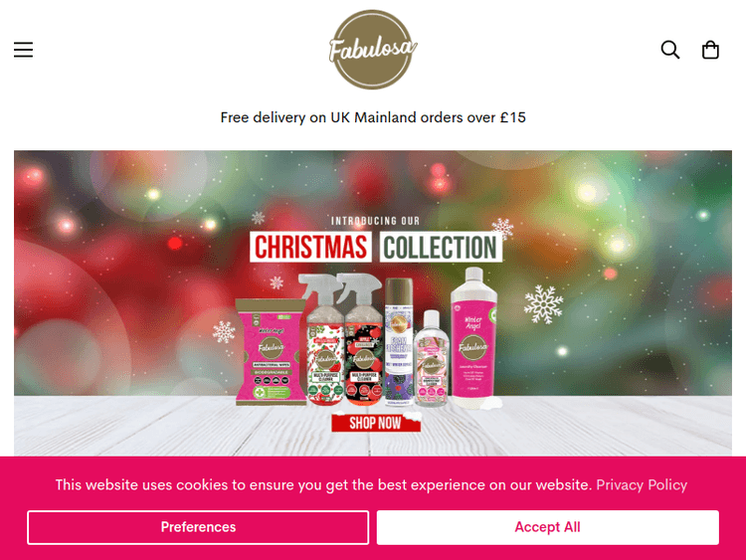Click the cookie notice message text
Screen dimensions: 746x560
tap(323, 484)
